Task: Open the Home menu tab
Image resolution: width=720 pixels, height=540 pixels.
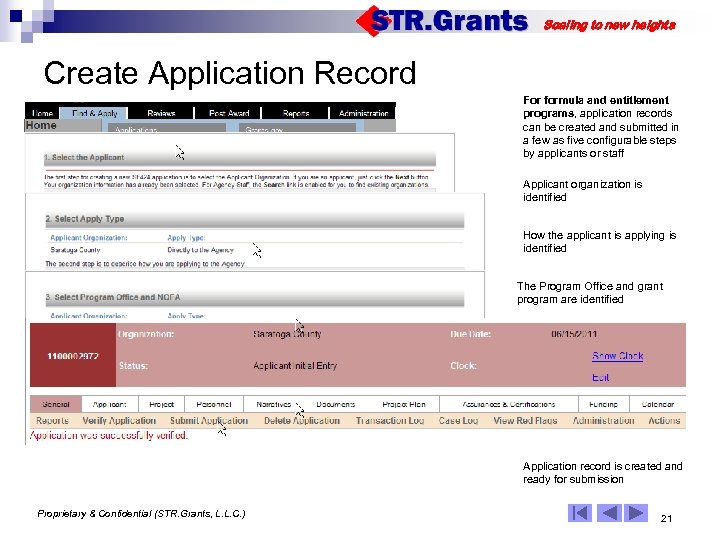Action: coord(42,113)
